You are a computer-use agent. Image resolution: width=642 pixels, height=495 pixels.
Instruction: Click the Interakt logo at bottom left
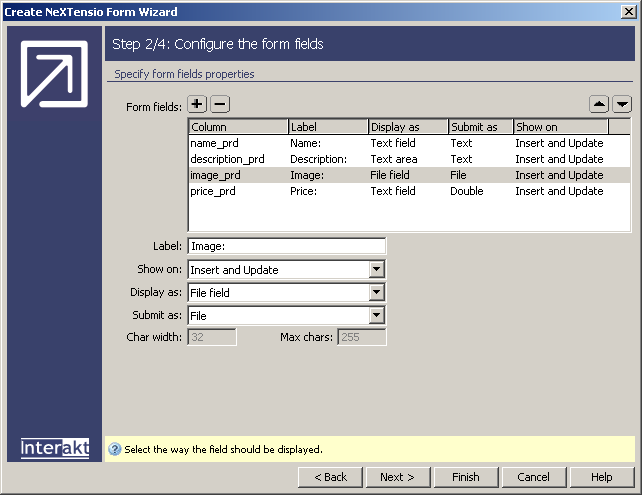tap(54, 448)
